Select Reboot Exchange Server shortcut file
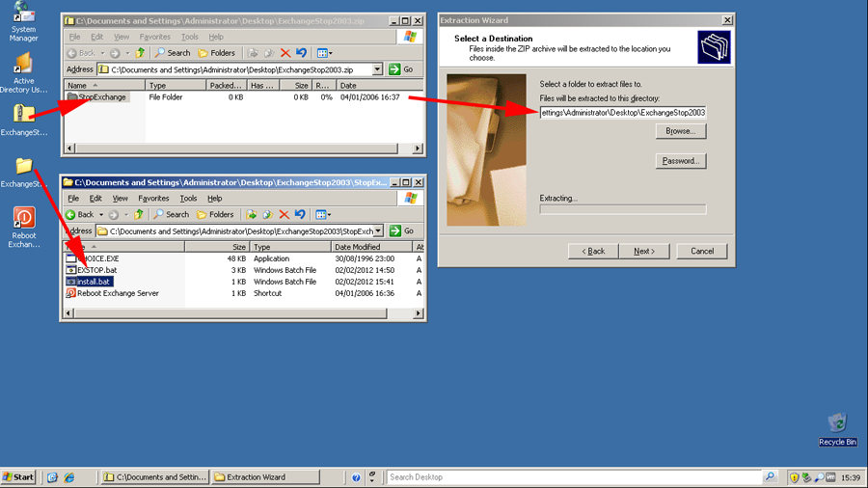 [x=113, y=293]
